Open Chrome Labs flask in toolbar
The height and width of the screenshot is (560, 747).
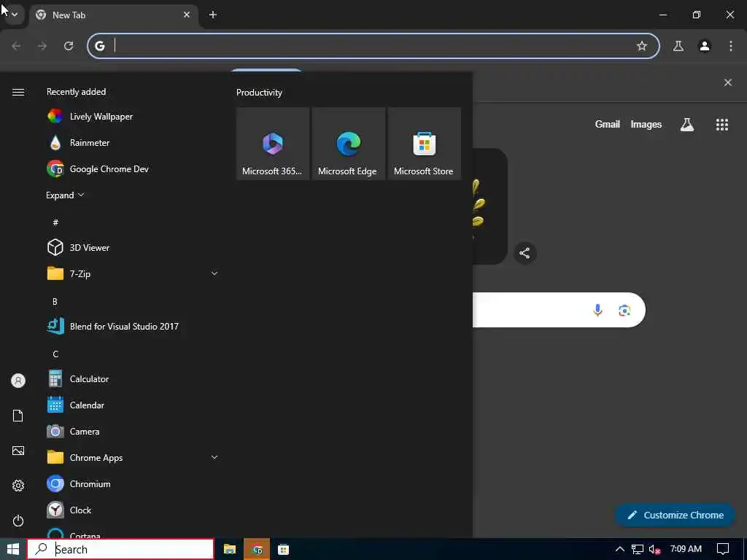point(678,46)
